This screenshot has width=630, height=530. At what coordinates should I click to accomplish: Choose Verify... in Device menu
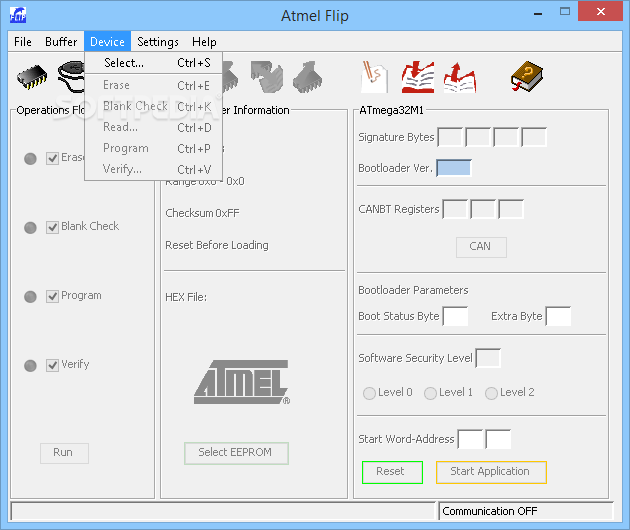pyautogui.click(x=153, y=169)
